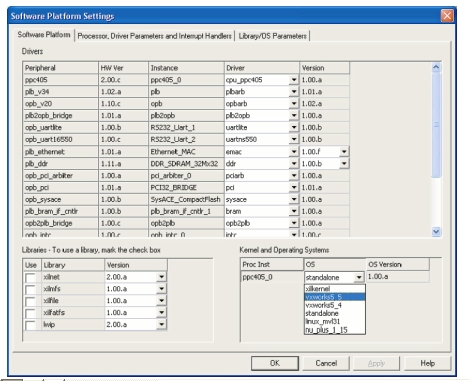Open the xilnet version 2.00.a dropdown
This screenshot has height=381, width=469.
(x=161, y=277)
